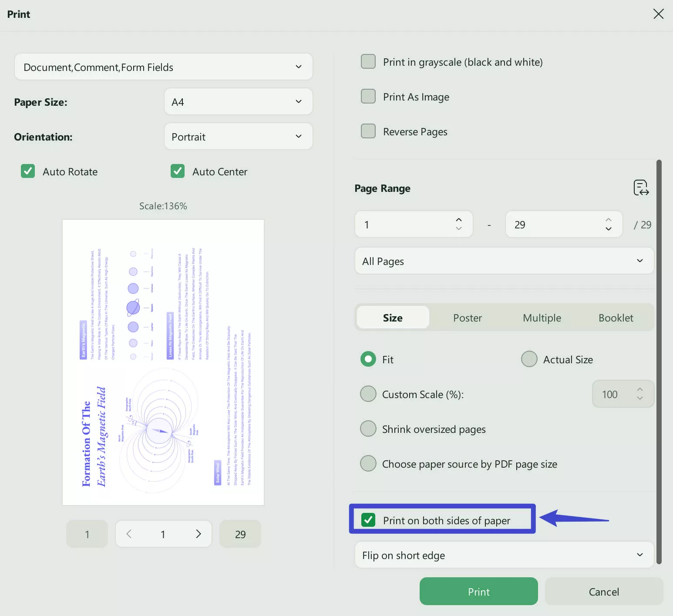
Task: Increase the Custom Scale percentage value
Action: (x=640, y=389)
